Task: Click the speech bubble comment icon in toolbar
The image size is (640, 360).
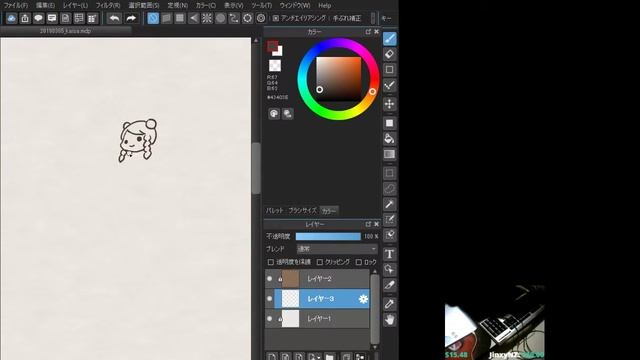Action: (x=38, y=18)
